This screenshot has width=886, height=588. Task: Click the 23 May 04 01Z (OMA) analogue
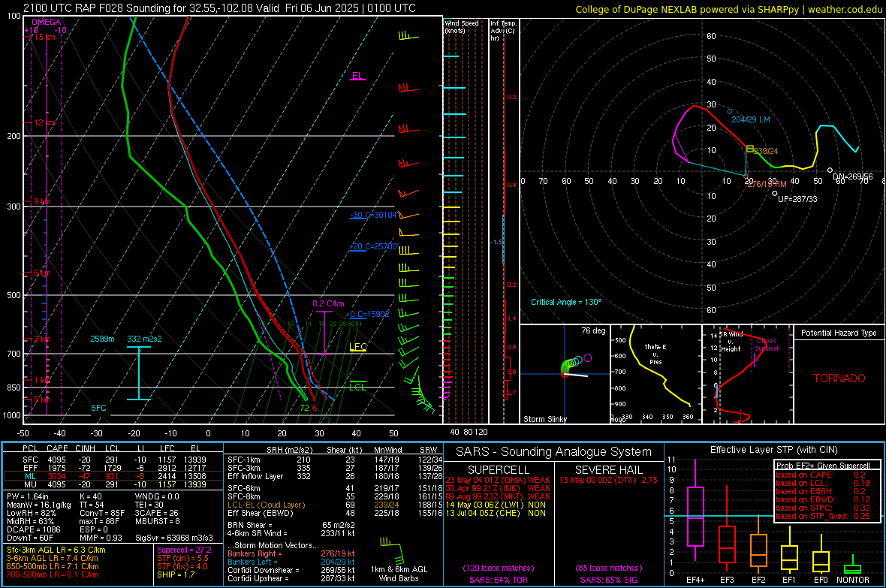[x=498, y=480]
